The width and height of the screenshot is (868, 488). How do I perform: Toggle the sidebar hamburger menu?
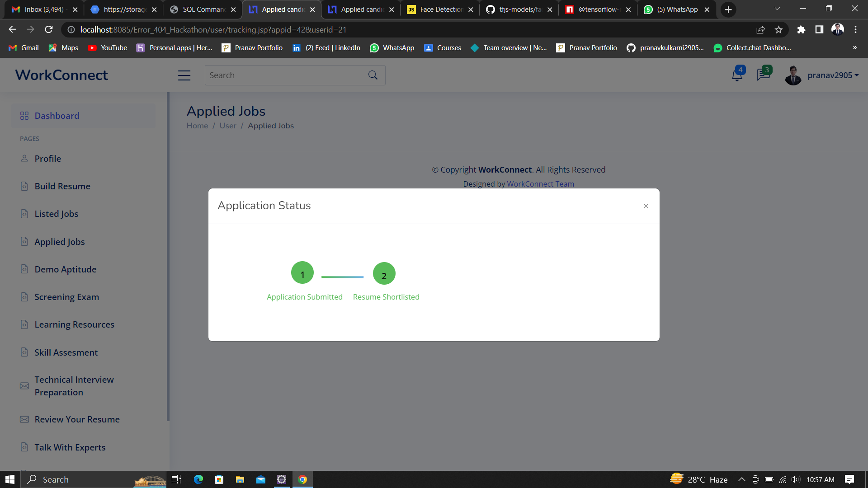point(184,75)
